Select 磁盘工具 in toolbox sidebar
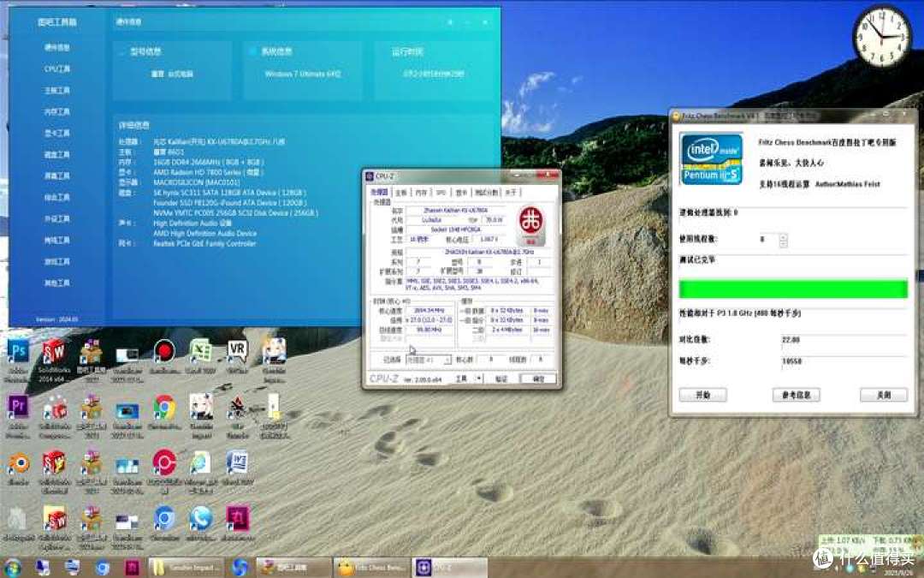 [57, 154]
